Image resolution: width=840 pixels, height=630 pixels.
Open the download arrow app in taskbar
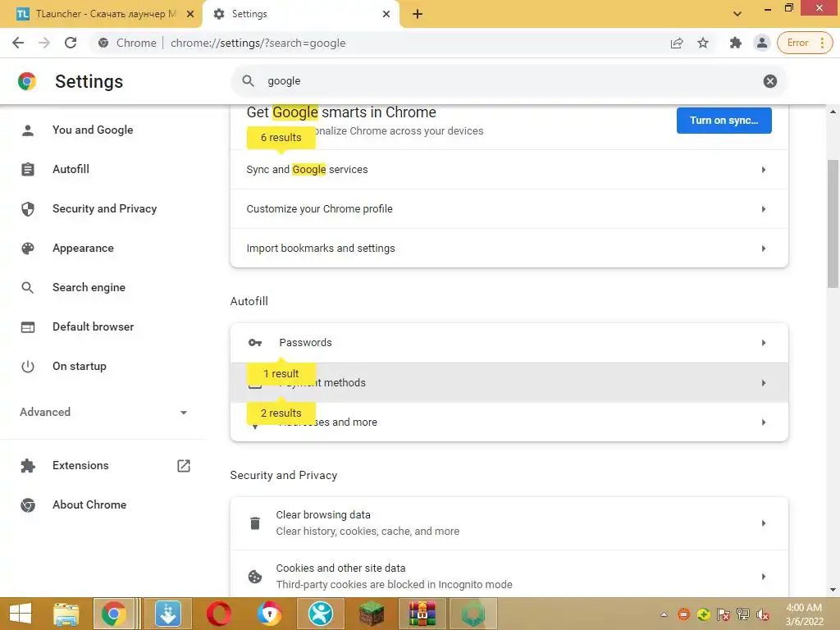tap(167, 614)
